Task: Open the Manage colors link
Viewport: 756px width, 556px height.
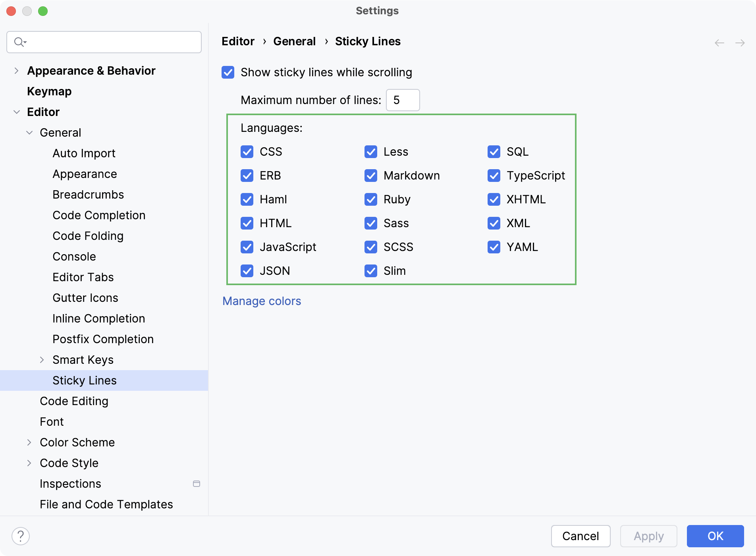Action: pos(262,301)
